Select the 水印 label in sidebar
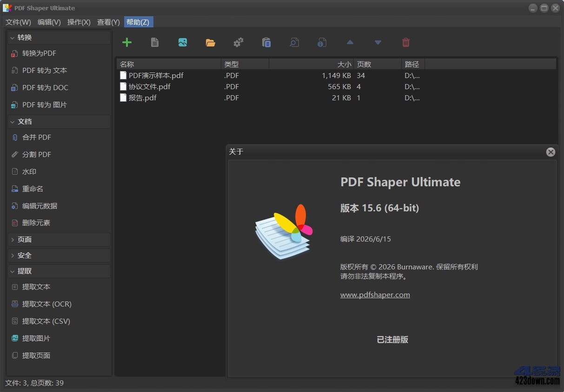The image size is (564, 392). (29, 171)
